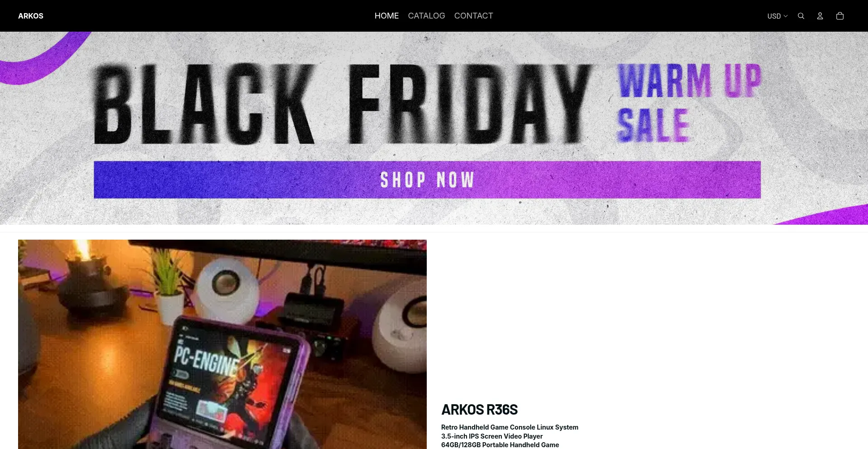868x449 pixels.
Task: Expand the USD currency selector
Action: [x=777, y=16]
